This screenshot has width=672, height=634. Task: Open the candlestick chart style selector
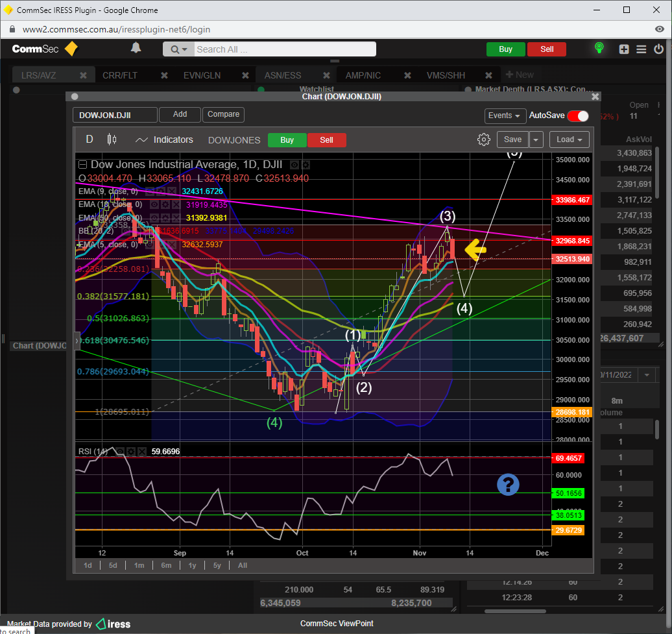click(x=112, y=140)
